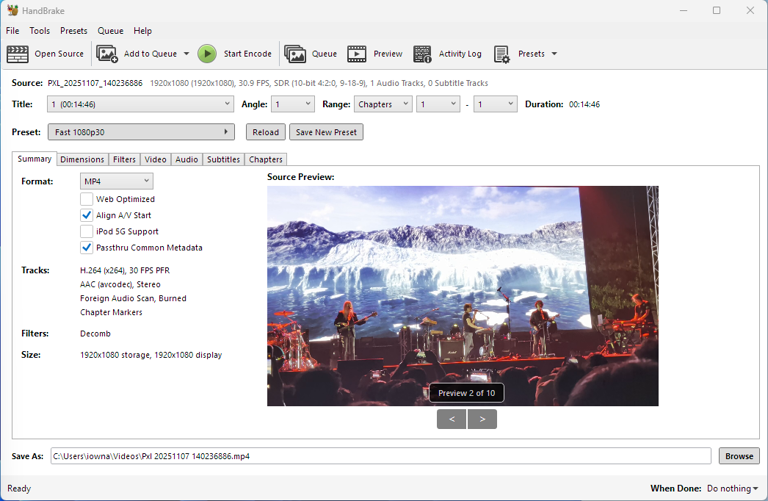The width and height of the screenshot is (768, 501).
Task: Go to the next preview image
Action: pos(483,419)
